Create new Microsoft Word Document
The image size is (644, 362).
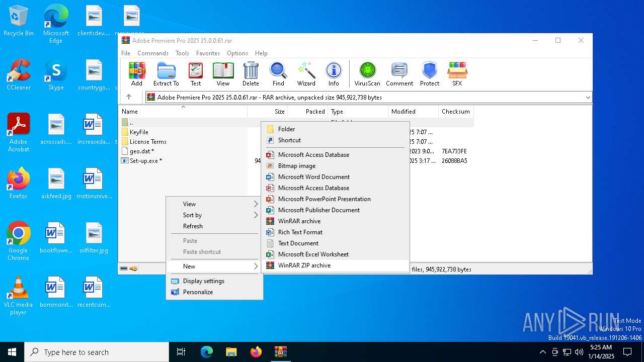click(335, 176)
